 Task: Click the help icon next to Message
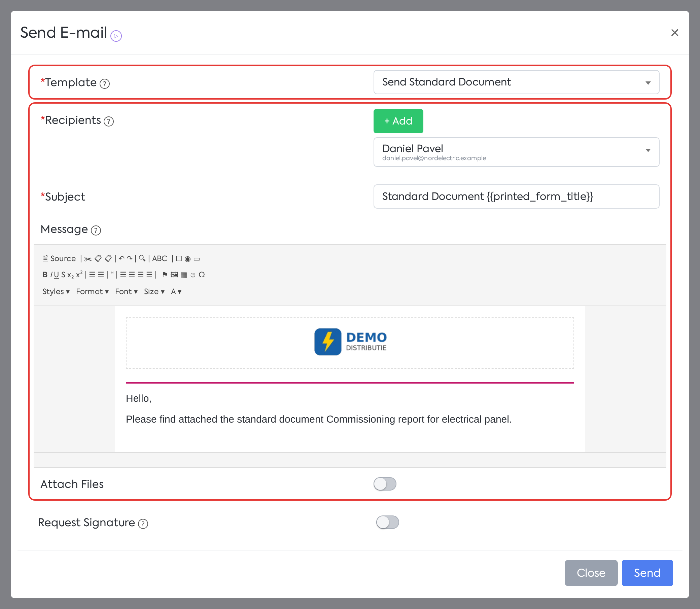click(96, 230)
